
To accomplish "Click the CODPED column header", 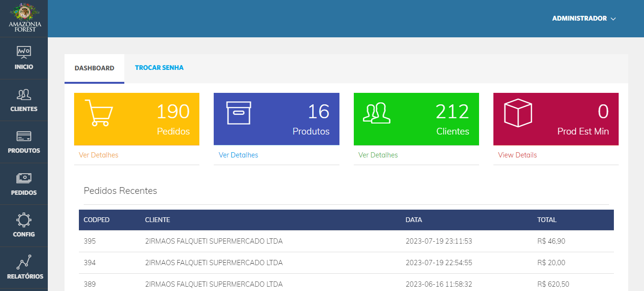I will (97, 220).
